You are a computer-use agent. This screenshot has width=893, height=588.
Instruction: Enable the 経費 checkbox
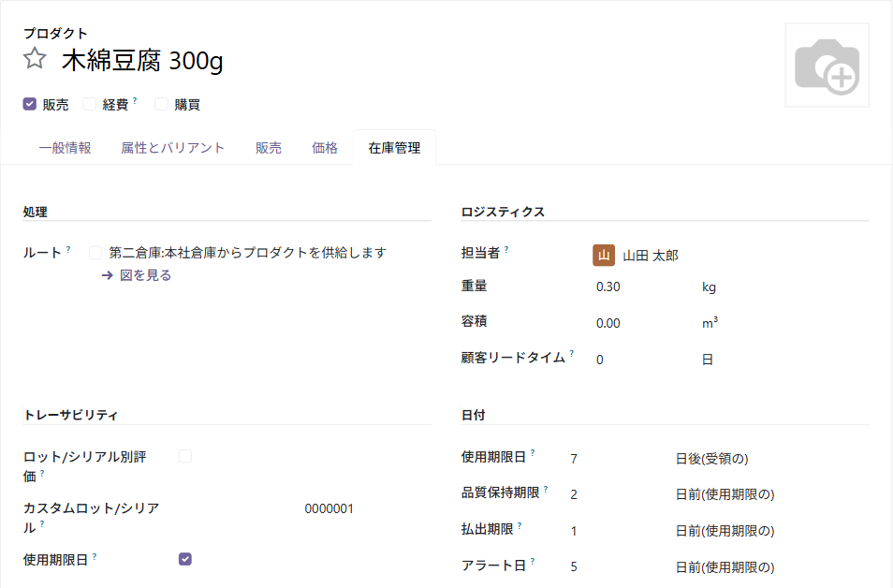tap(90, 104)
